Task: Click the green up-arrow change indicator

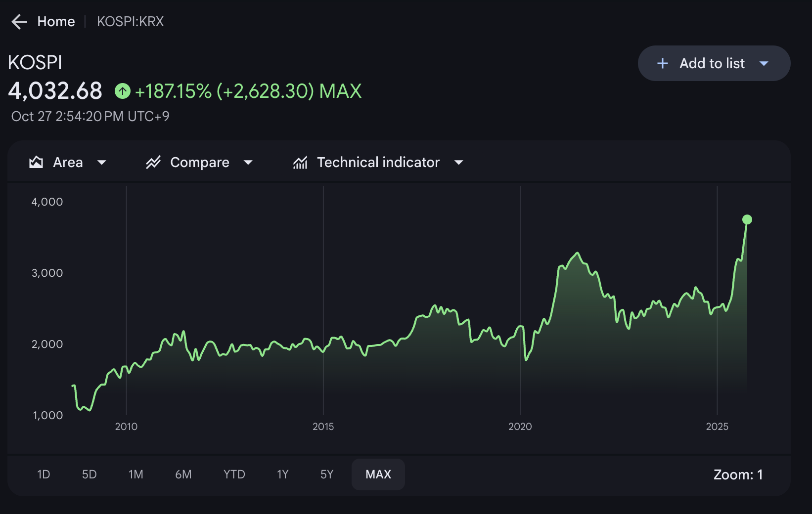Action: [x=123, y=91]
